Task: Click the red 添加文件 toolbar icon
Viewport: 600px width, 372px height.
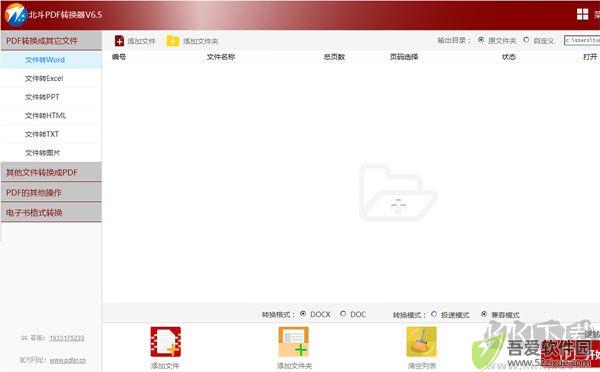Action: coord(119,41)
